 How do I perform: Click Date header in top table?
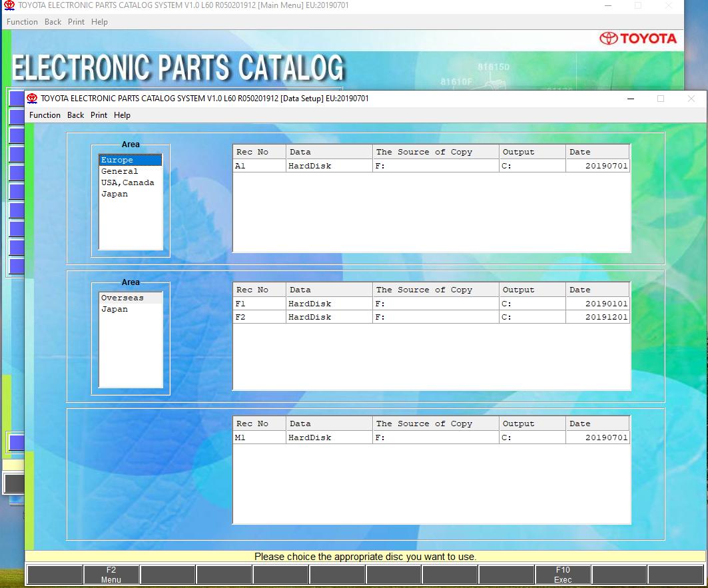point(597,152)
